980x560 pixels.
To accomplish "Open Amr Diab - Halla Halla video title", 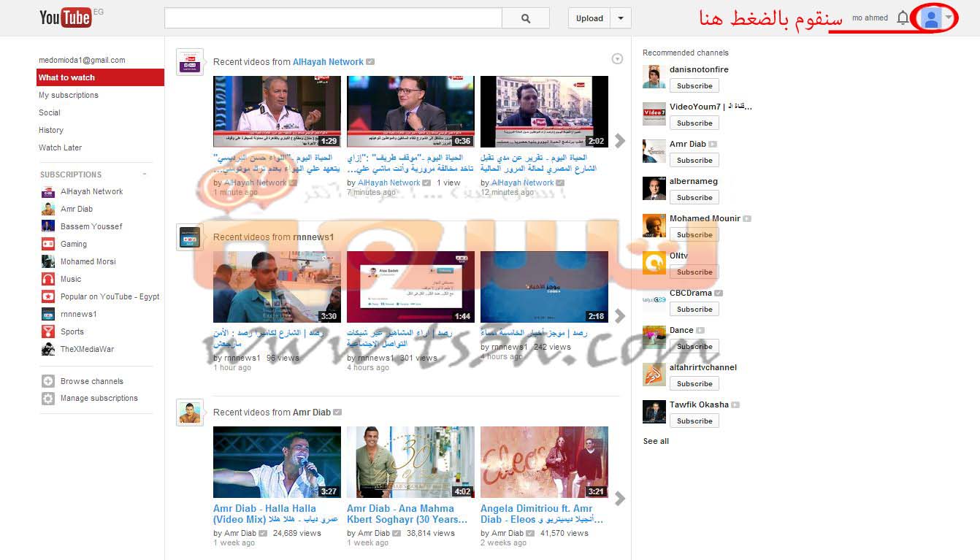I will point(275,514).
